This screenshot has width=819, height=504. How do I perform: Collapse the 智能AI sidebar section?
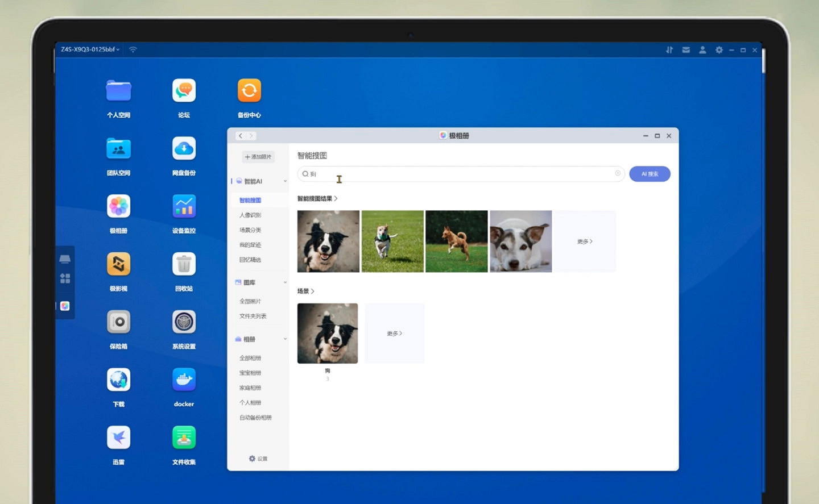coord(285,181)
